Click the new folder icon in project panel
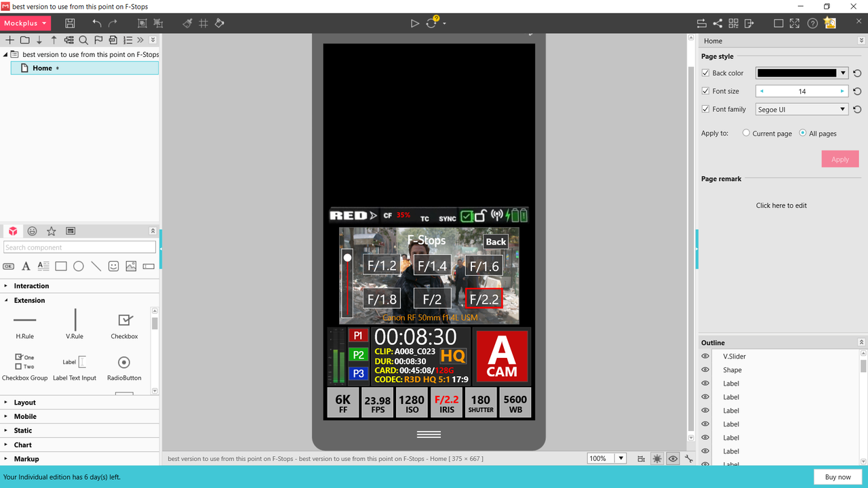The image size is (868, 488). pyautogui.click(x=24, y=40)
